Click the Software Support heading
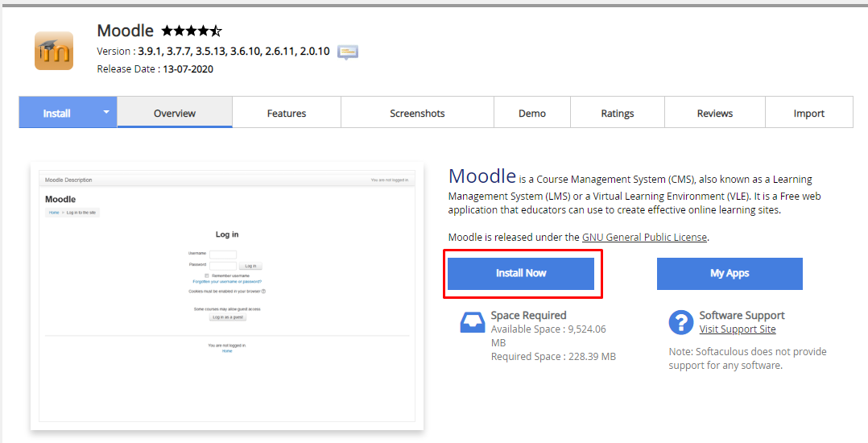 742,315
